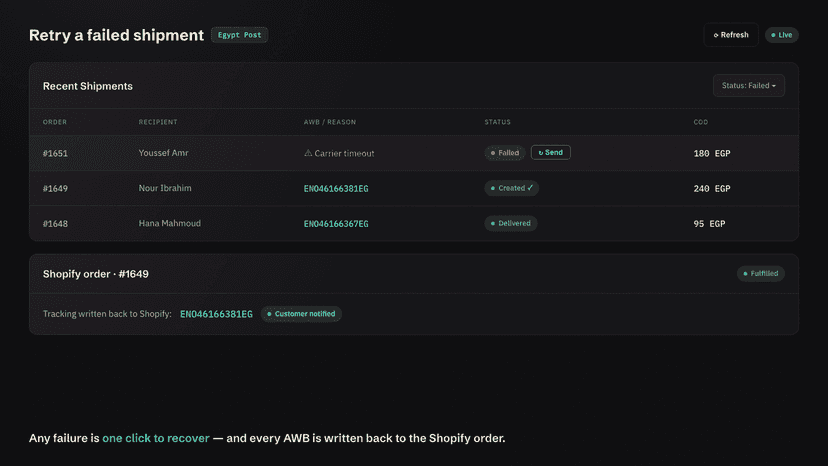828x466 pixels.
Task: Click the Delivered status badge for #1648
Action: pyautogui.click(x=511, y=223)
